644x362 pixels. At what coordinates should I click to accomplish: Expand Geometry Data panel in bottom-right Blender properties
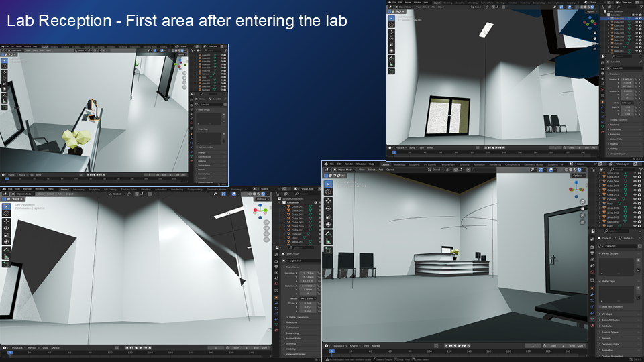pos(619,345)
